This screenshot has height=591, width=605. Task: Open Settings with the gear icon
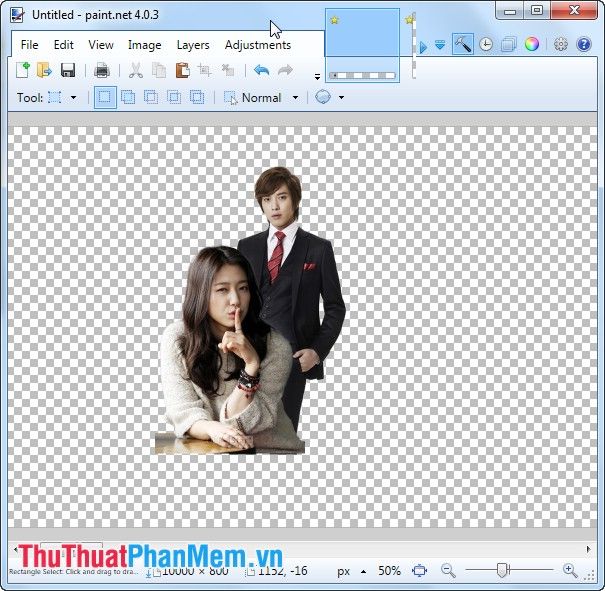(561, 44)
